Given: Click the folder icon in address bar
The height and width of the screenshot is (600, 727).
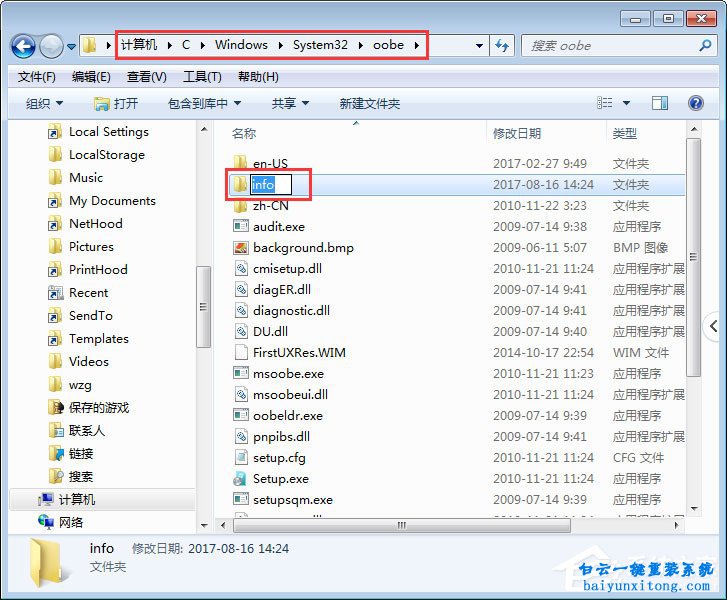Looking at the screenshot, I should (89, 45).
